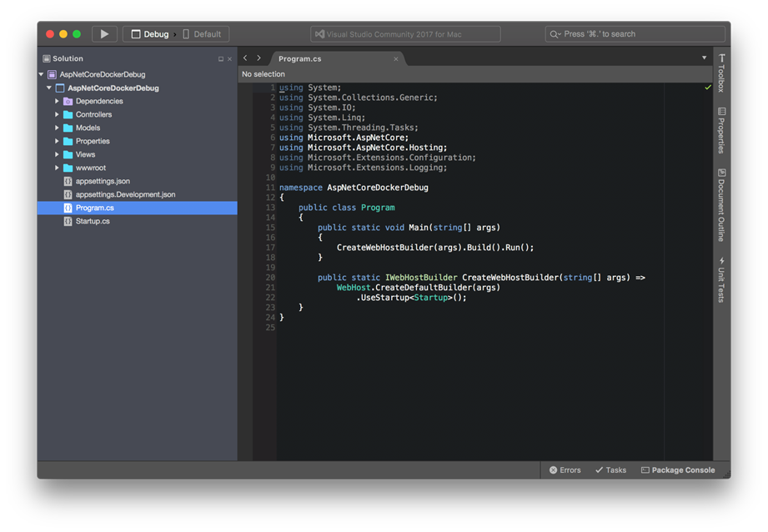Open the document list dropdown arrow

[705, 58]
